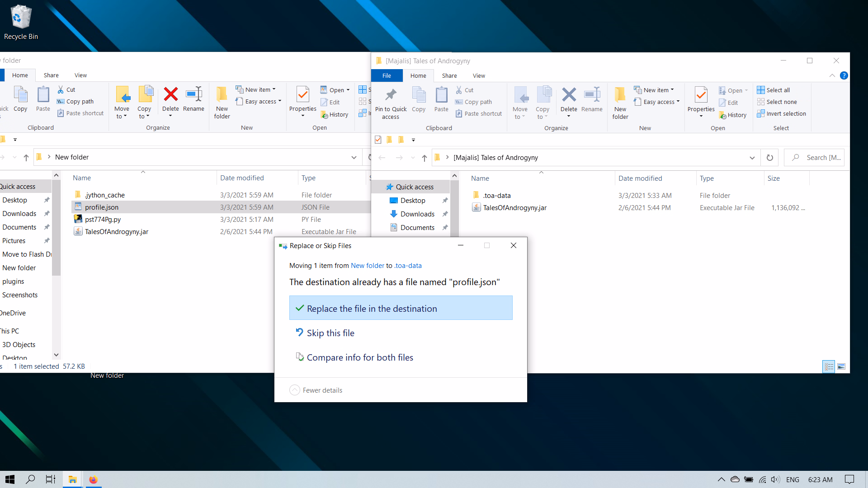Viewport: 868px width, 488px height.
Task: Open Windows Start menu
Action: point(10,479)
